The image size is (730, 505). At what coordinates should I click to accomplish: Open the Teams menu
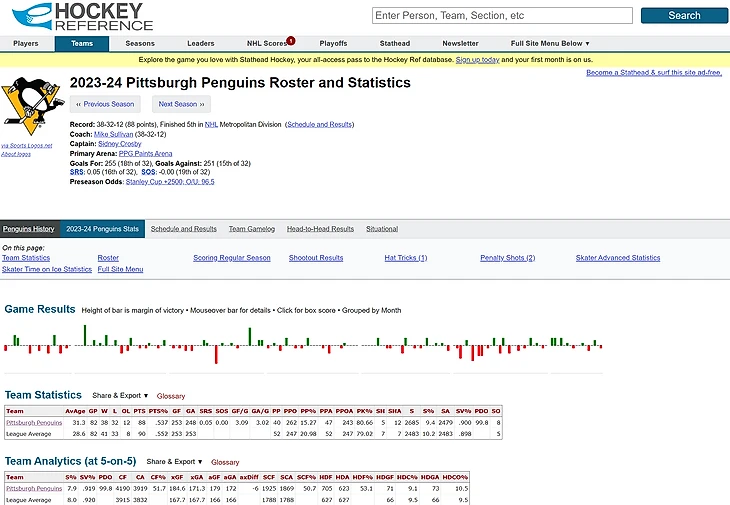[82, 43]
